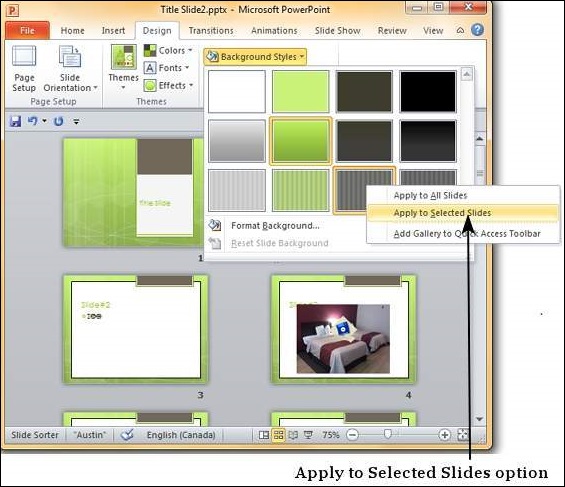Switch to the Slide Show tab
Image resolution: width=565 pixels, height=487 pixels.
[338, 31]
